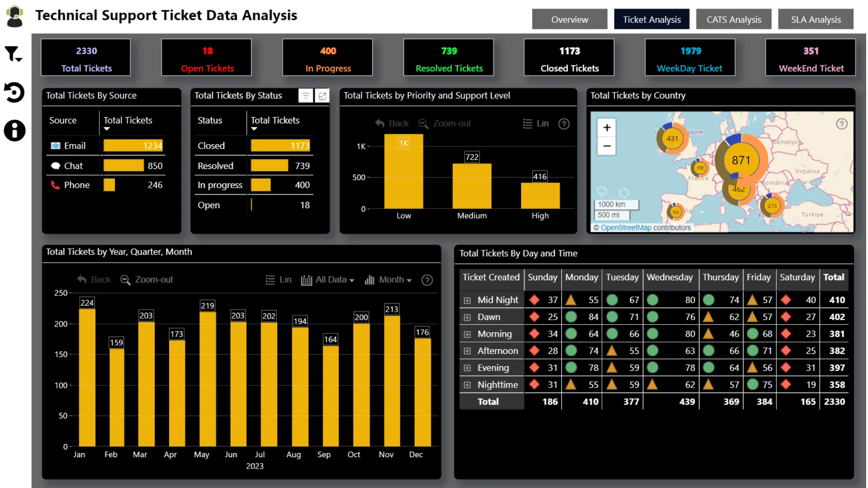Zoom out the Priority chart
This screenshot has width=868, height=488.
444,123
